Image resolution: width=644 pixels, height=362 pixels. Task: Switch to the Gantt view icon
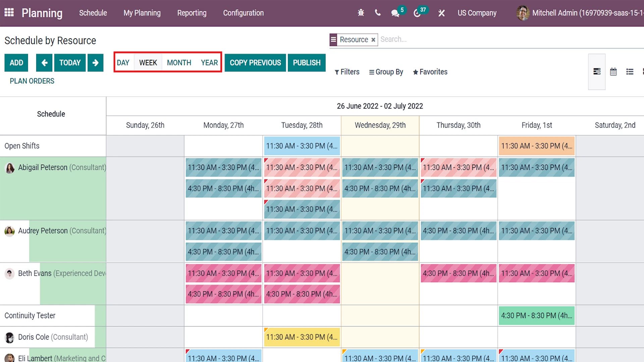[597, 72]
